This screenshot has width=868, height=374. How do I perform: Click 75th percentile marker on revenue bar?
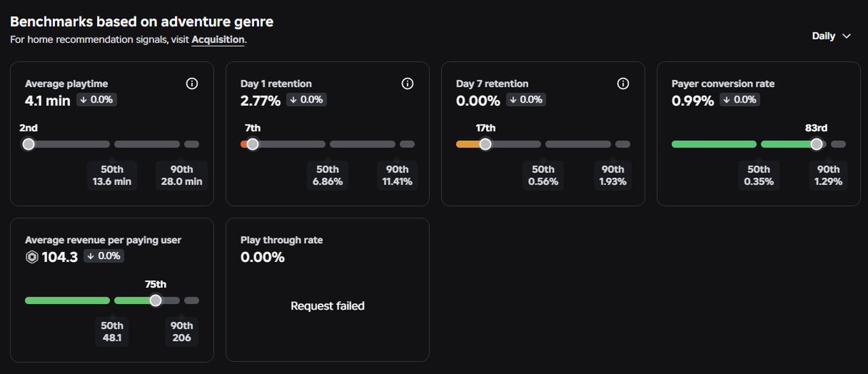pyautogui.click(x=156, y=300)
